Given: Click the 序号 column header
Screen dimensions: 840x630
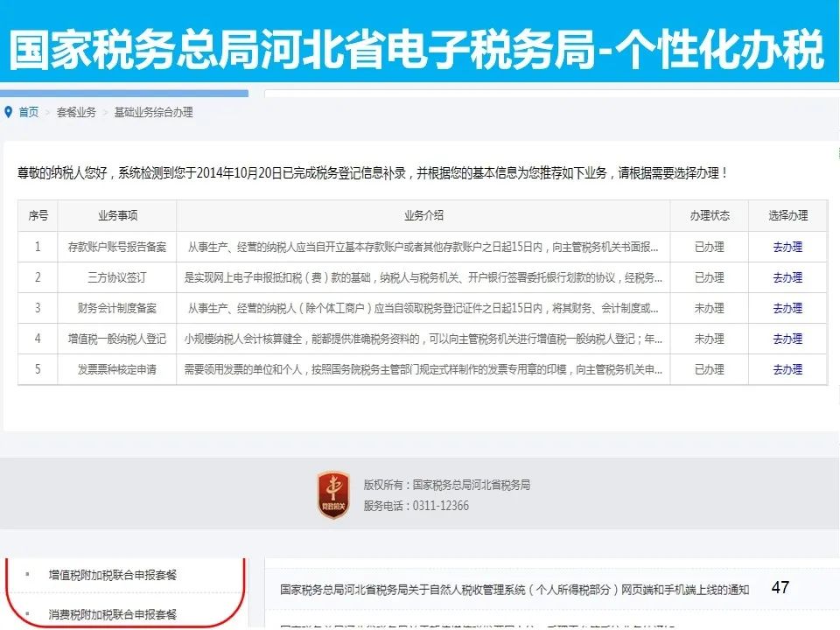Looking at the screenshot, I should point(38,215).
